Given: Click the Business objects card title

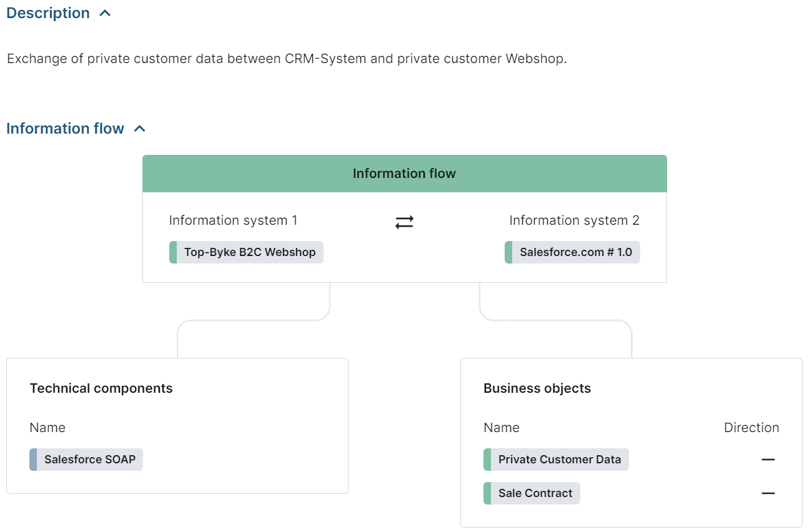Looking at the screenshot, I should coord(537,388).
